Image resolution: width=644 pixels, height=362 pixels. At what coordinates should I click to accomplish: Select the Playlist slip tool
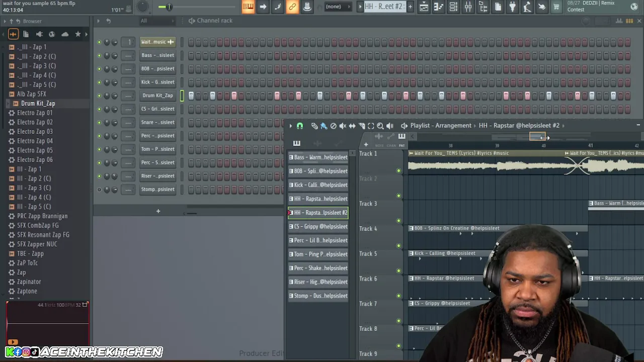(x=352, y=126)
